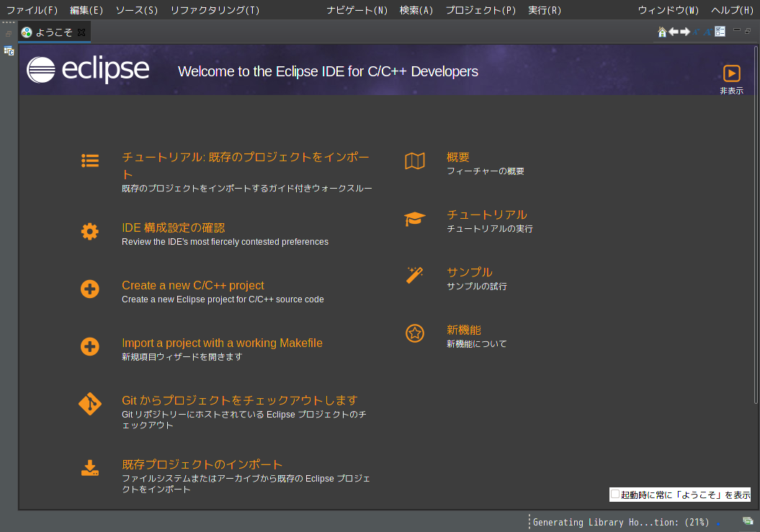Click Create a new C/C++ project link
Viewport: 760px width, 532px height.
193,285
